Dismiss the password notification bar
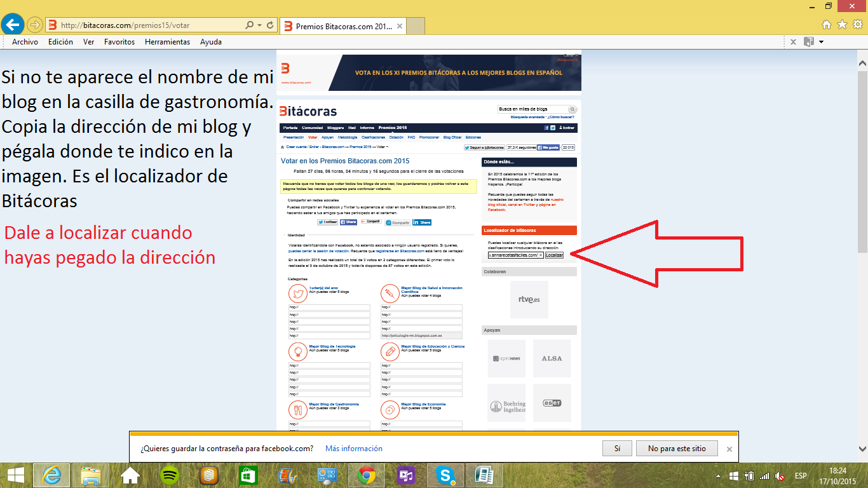 point(729,449)
